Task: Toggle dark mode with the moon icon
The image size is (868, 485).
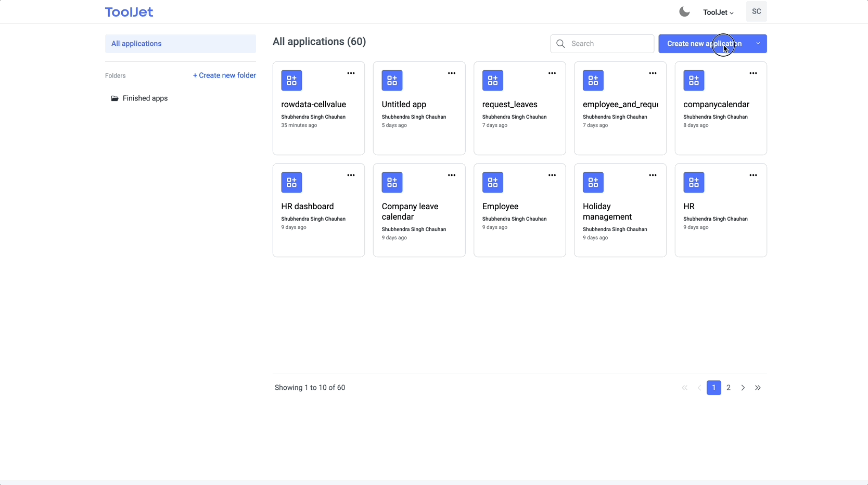Action: pos(684,12)
